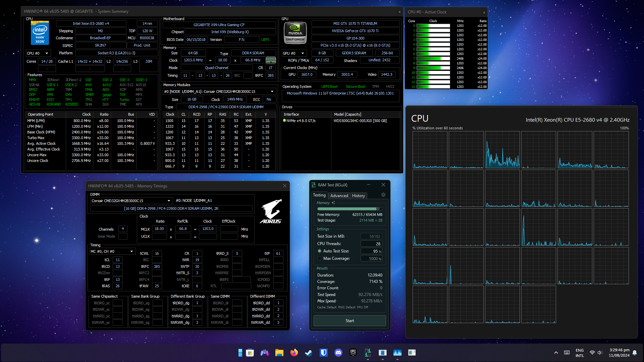Open File Explorer from the taskbar
Viewport: 644px width, 362px height.
click(279, 353)
